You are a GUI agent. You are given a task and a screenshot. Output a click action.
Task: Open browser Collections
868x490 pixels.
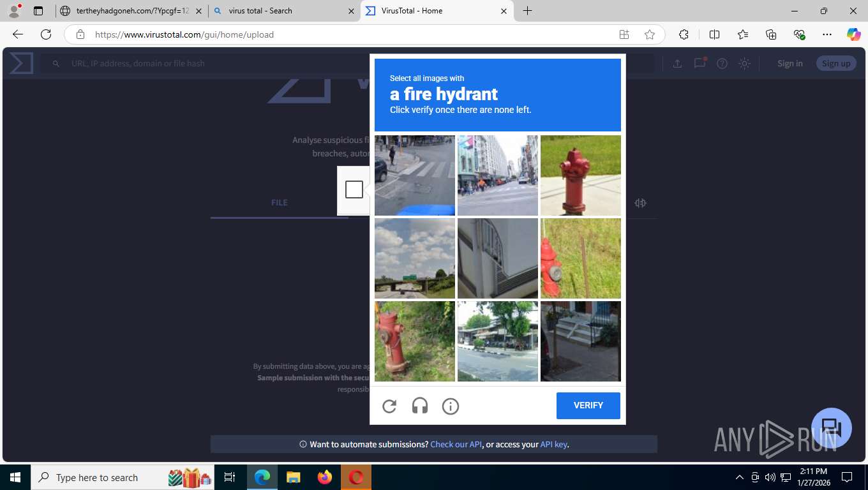(x=771, y=34)
